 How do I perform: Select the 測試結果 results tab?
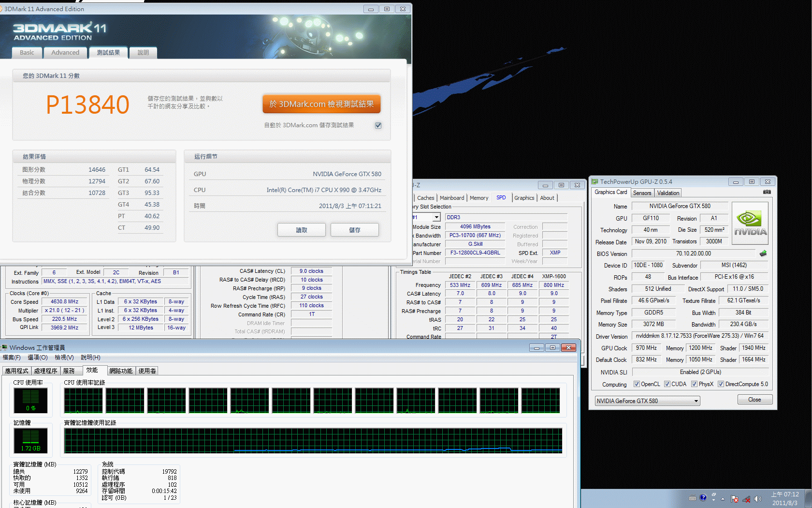coord(108,53)
